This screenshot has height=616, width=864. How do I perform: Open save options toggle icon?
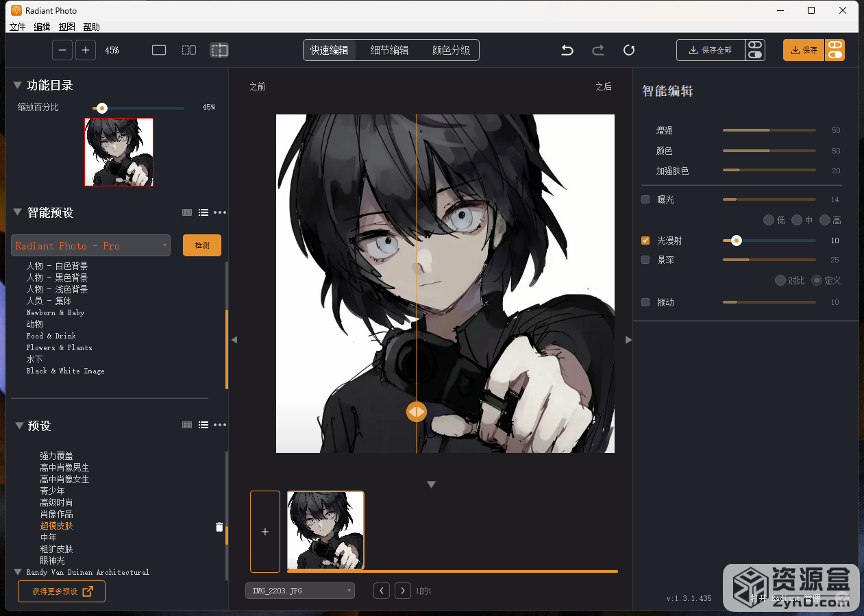(835, 50)
